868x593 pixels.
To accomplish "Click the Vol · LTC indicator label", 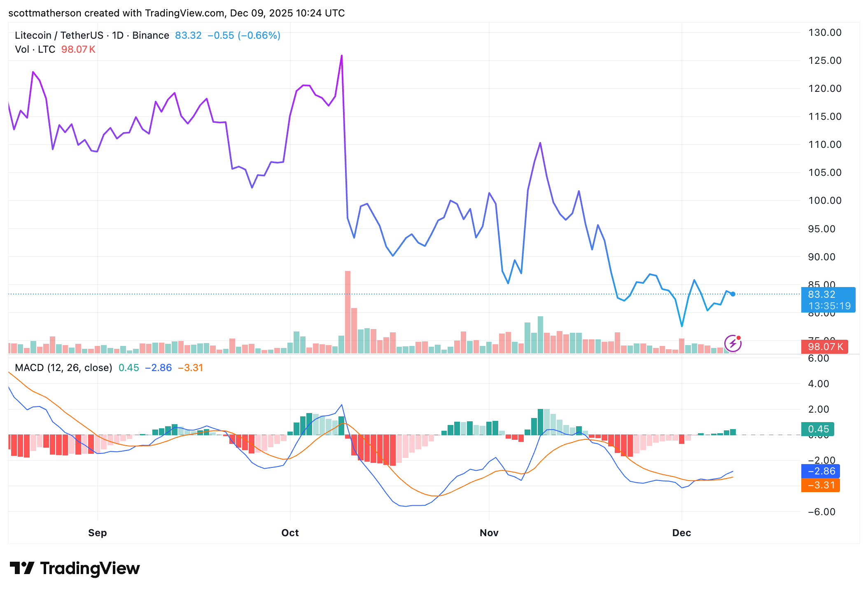I will tap(35, 49).
